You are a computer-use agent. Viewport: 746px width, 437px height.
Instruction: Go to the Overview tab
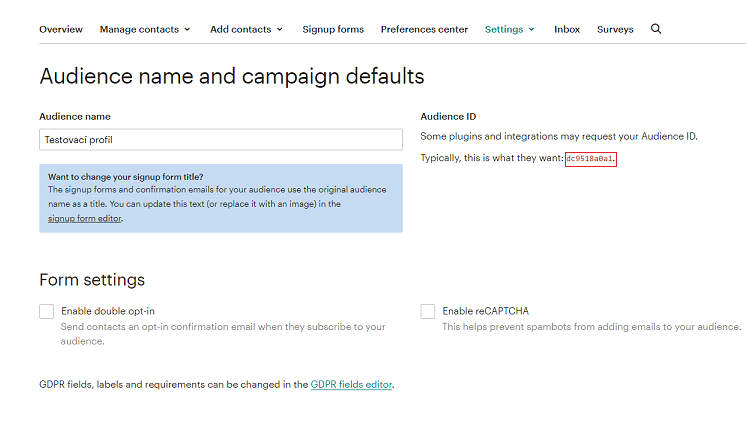(61, 29)
